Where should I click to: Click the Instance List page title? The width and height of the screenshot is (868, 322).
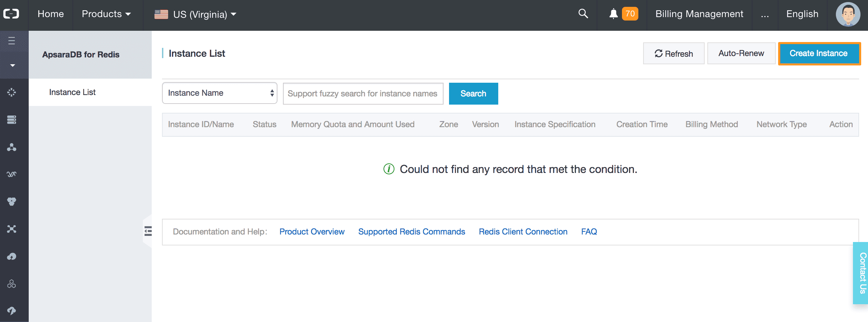point(197,54)
